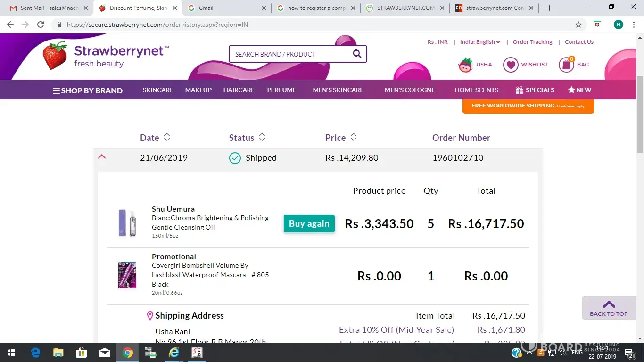Go back to the previous page
The height and width of the screenshot is (362, 644).
coord(10,25)
